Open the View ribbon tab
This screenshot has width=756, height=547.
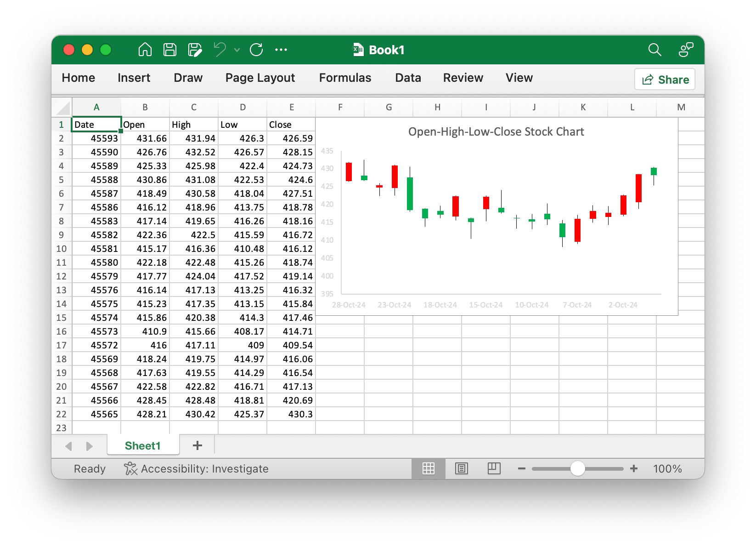coord(519,78)
